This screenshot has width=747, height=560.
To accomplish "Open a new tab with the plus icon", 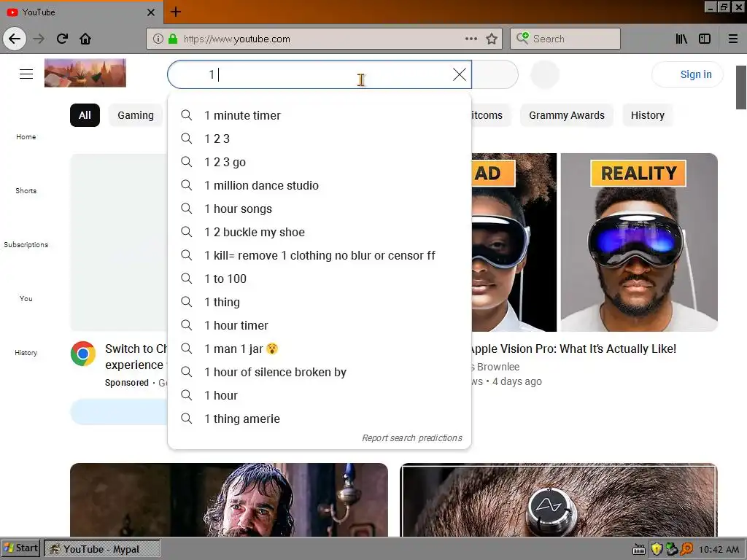I will pos(176,12).
